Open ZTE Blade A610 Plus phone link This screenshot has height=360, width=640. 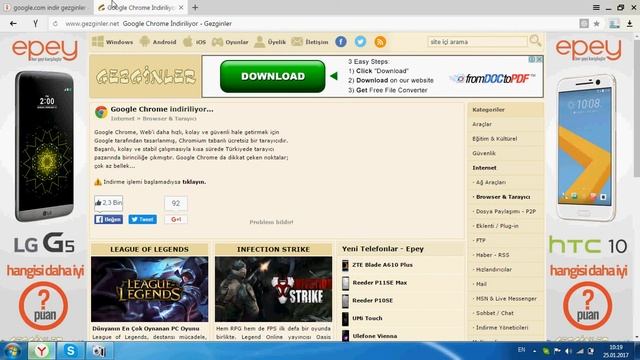pyautogui.click(x=382, y=265)
